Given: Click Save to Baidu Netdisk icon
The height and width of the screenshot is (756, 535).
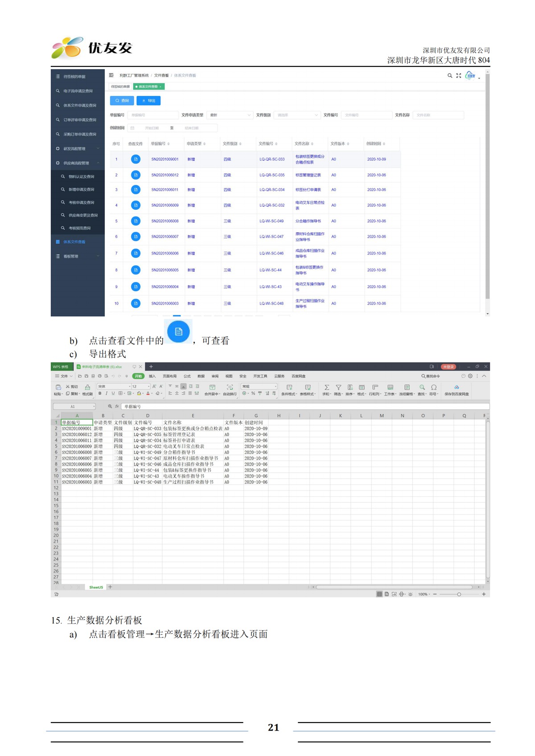Looking at the screenshot, I should pyautogui.click(x=457, y=388).
